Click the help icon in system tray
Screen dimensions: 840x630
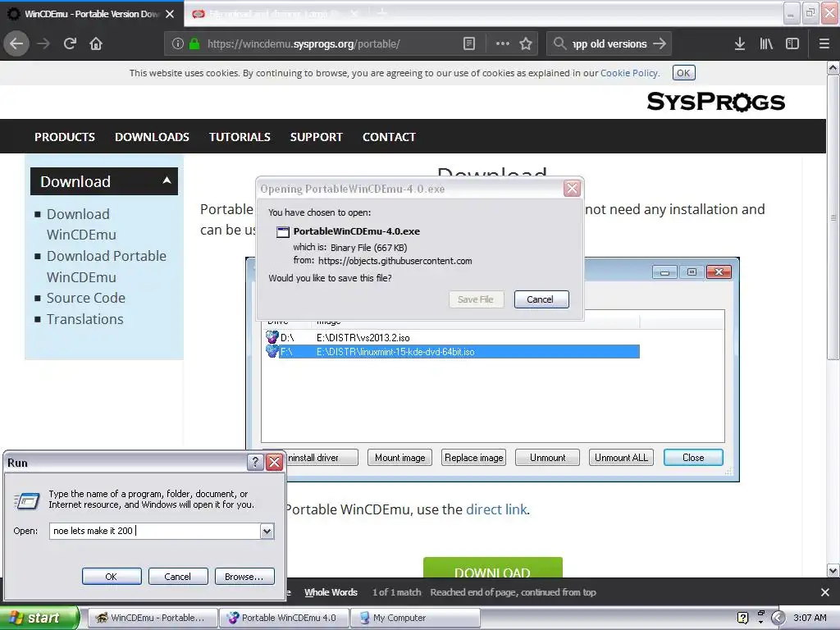(x=742, y=618)
